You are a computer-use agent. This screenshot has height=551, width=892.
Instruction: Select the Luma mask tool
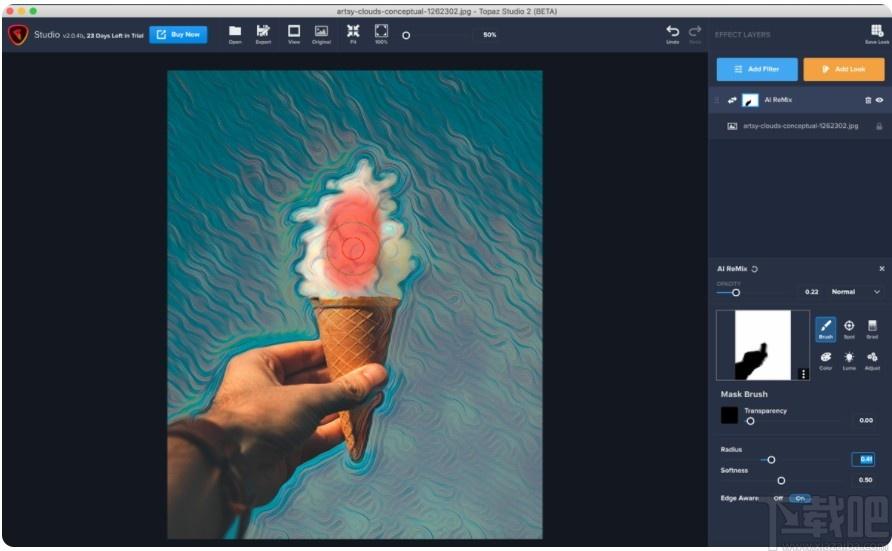click(x=849, y=361)
